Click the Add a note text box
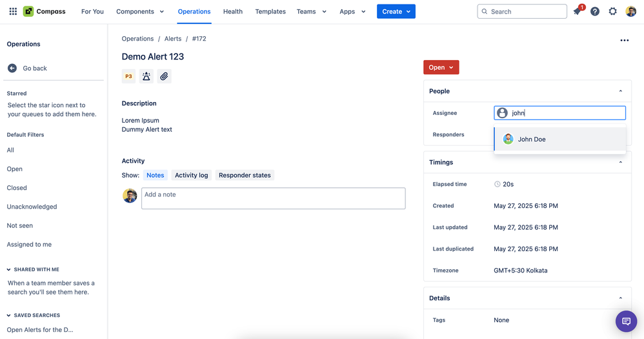The height and width of the screenshot is (339, 644). [x=274, y=198]
